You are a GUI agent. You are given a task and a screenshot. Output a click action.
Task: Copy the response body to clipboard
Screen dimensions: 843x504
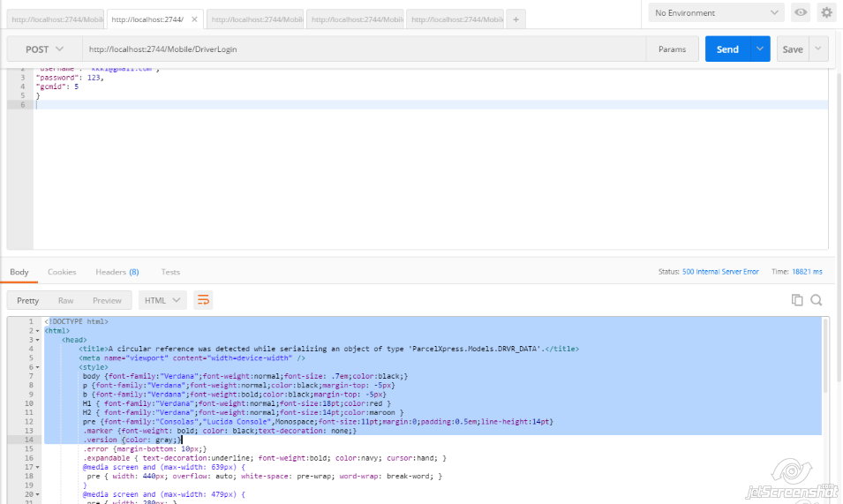pos(797,300)
